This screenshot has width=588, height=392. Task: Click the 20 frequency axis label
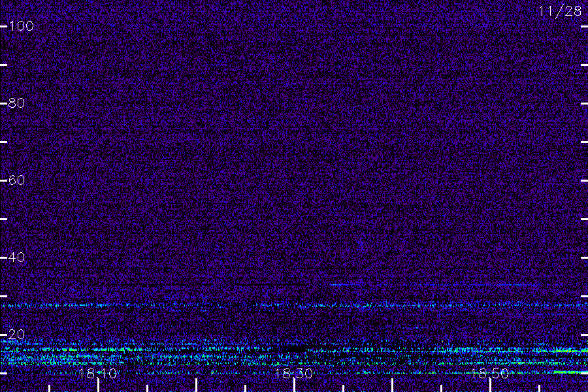point(16,335)
